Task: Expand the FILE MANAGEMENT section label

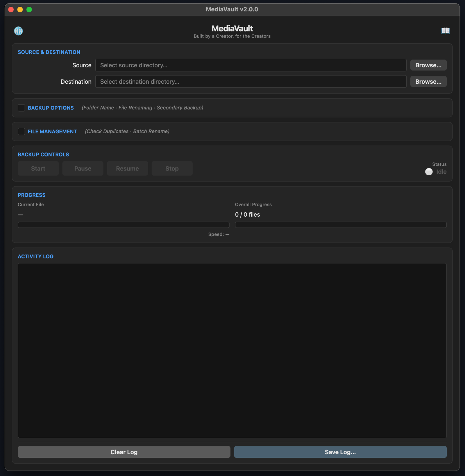Action: [x=52, y=132]
